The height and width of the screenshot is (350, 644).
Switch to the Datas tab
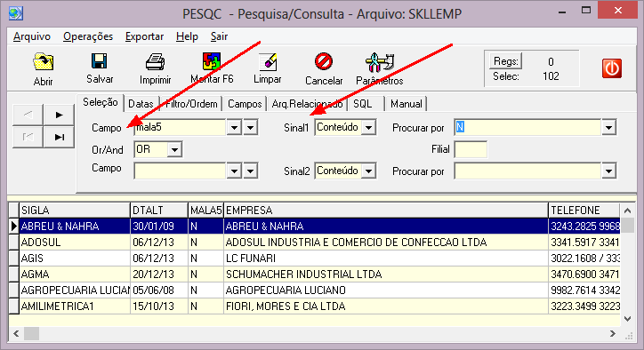(x=141, y=104)
